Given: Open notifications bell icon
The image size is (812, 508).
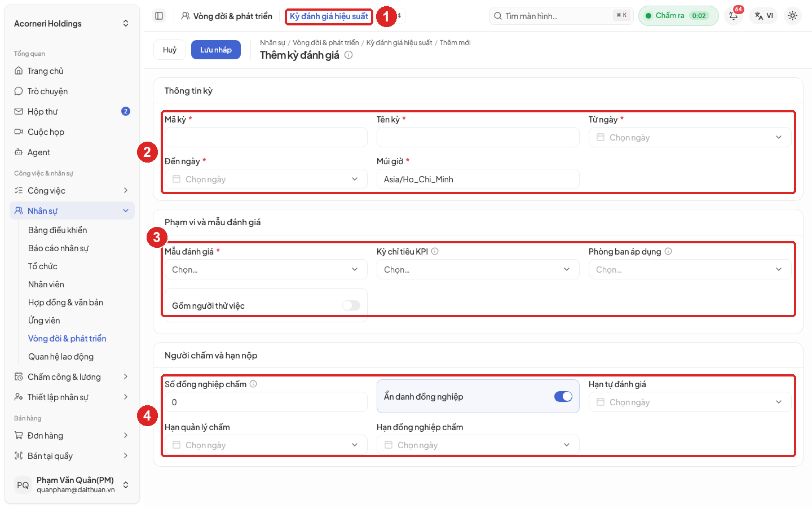Looking at the screenshot, I should pyautogui.click(x=734, y=16).
